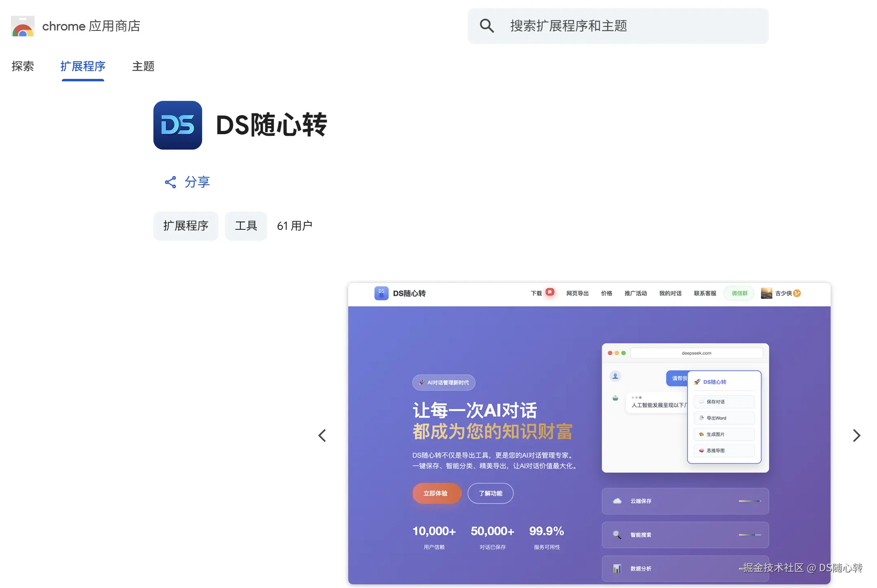Click the DS随心转 extension icon
877x588 pixels.
coord(177,125)
